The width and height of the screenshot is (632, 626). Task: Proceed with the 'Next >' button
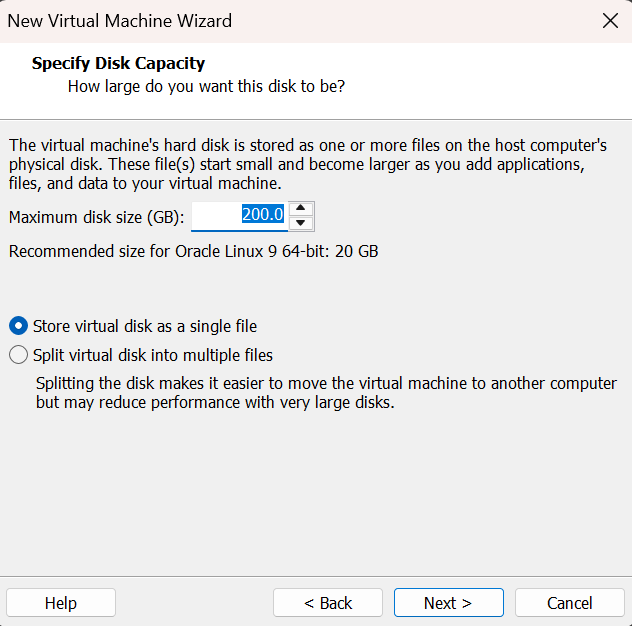[448, 603]
